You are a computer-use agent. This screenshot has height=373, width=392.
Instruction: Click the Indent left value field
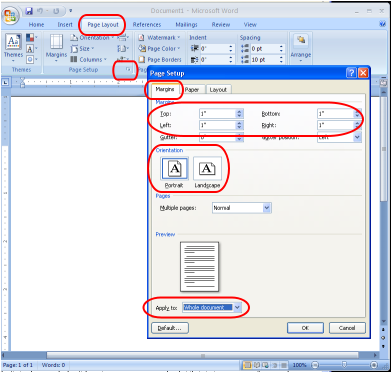point(214,49)
